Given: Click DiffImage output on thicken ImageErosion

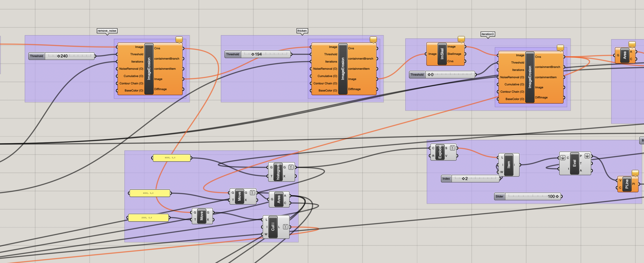Looking at the screenshot, I should (354, 89).
